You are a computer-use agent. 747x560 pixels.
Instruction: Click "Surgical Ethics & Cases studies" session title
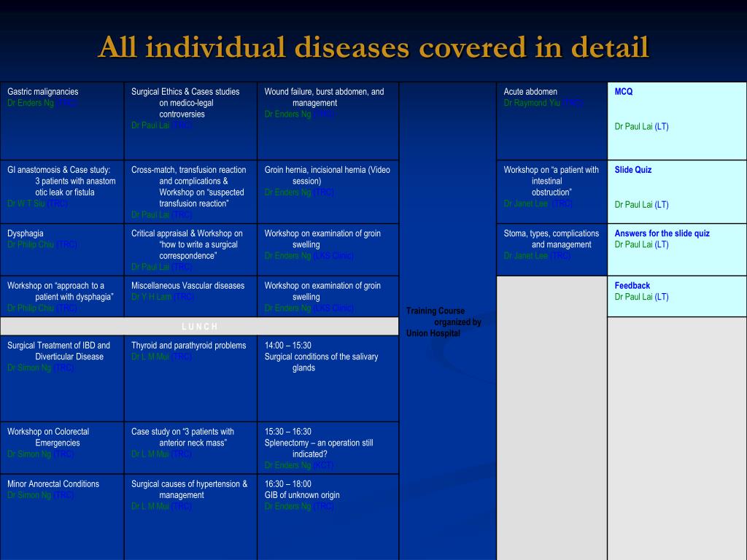point(185,91)
